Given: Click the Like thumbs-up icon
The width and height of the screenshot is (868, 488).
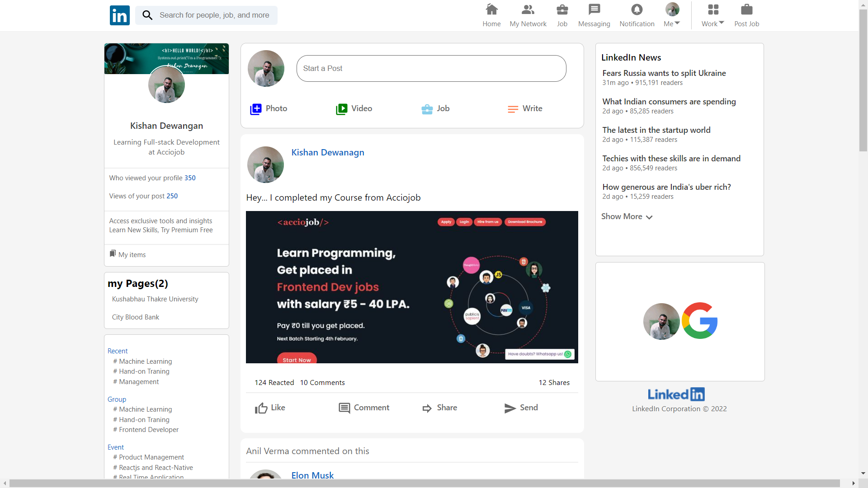Looking at the screenshot, I should (261, 408).
